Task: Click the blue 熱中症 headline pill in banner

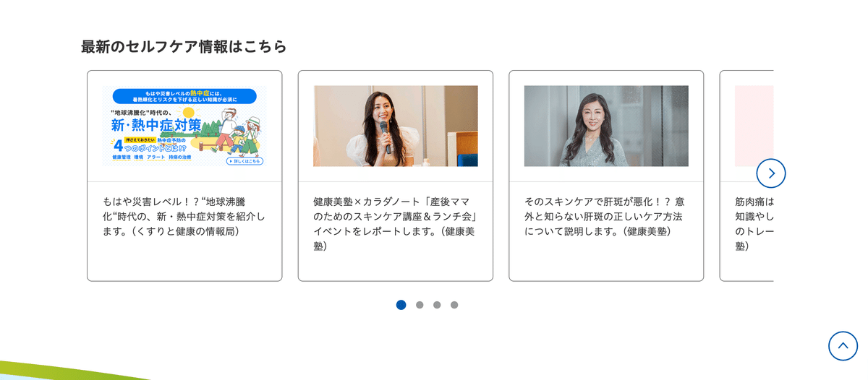Action: coord(184,96)
